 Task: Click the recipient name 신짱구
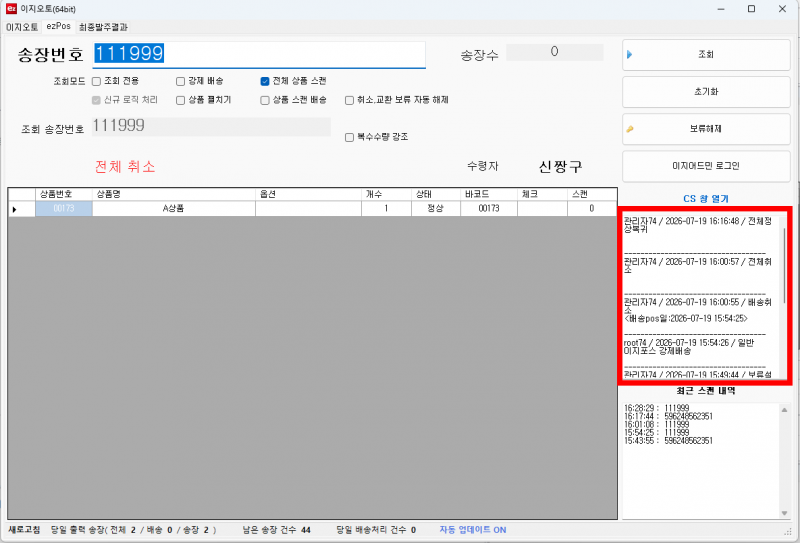tap(560, 166)
